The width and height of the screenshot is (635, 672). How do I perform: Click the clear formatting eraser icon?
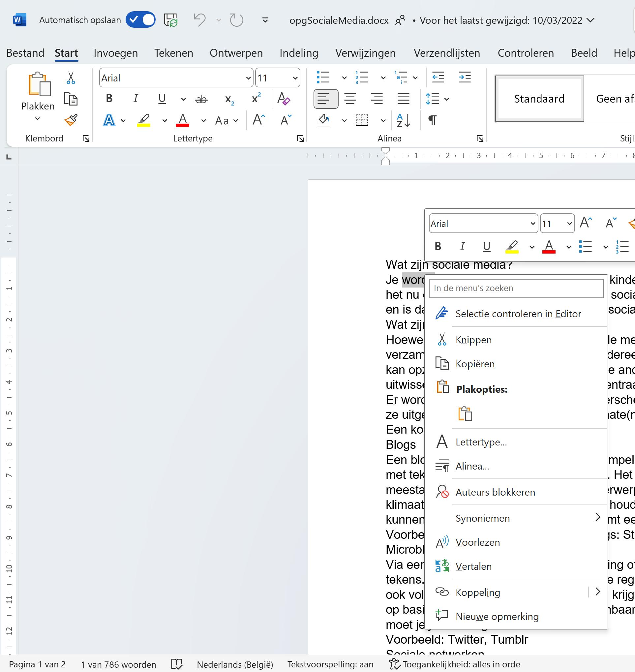click(284, 99)
